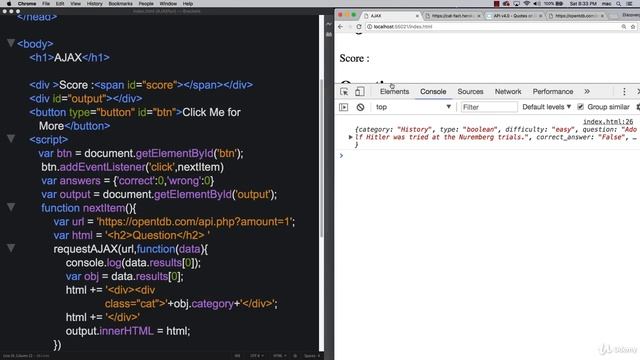
Task: Collapse the function nextItem fold triangle
Action: pos(11,207)
